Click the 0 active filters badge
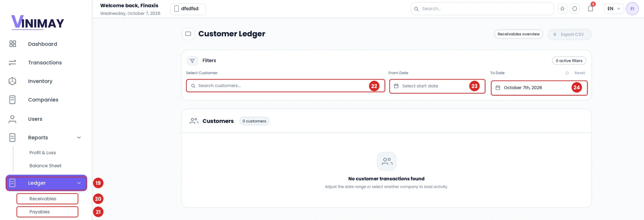The width and height of the screenshot is (644, 220). pos(569,61)
